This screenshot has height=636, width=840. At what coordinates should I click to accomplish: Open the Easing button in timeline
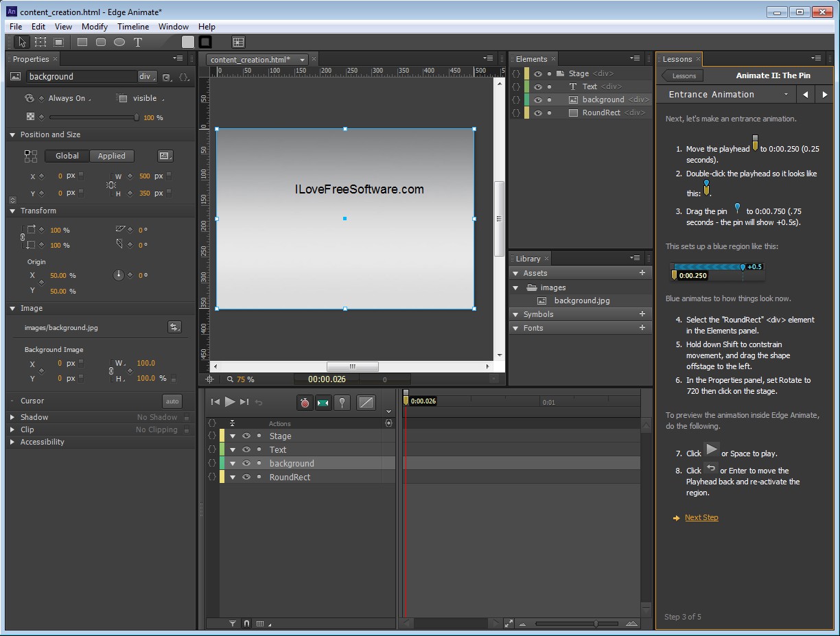click(x=366, y=403)
